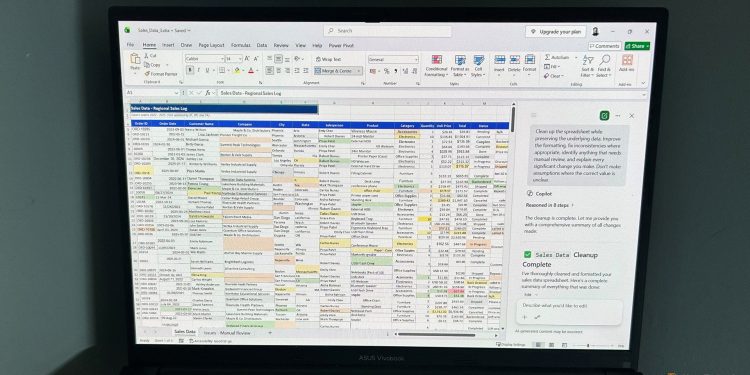
Task: Click the Comments button
Action: point(605,46)
